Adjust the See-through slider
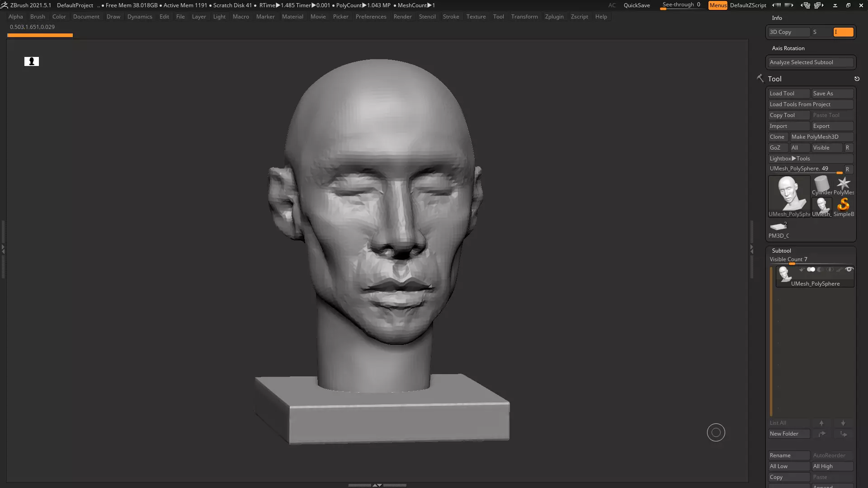Viewport: 868px width, 488px height. click(x=681, y=5)
